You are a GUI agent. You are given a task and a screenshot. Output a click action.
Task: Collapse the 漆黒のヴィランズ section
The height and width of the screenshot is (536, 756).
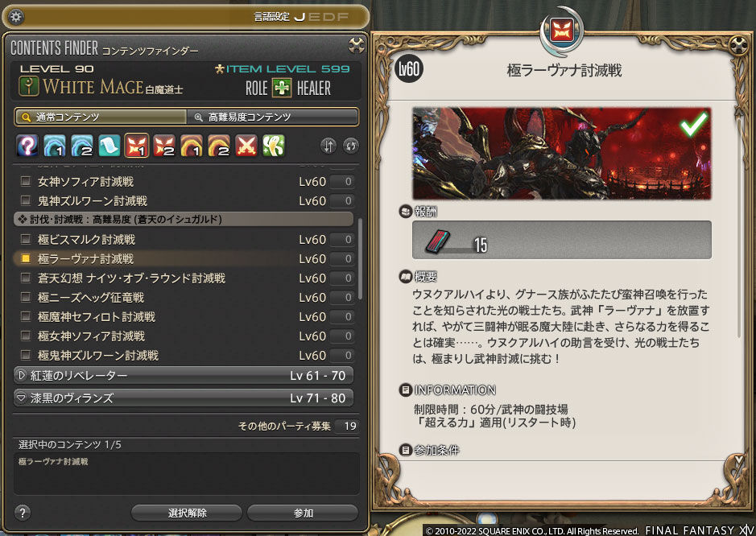[184, 398]
